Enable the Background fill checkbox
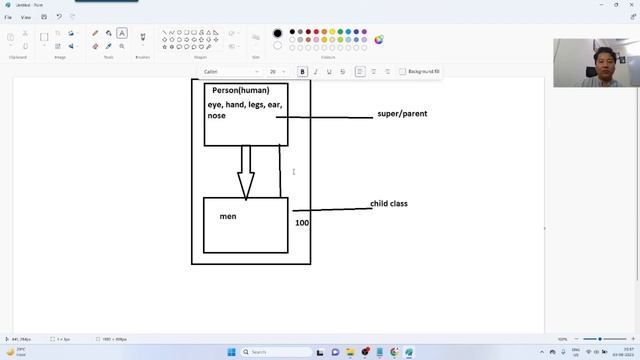The image size is (640, 360). 402,71
